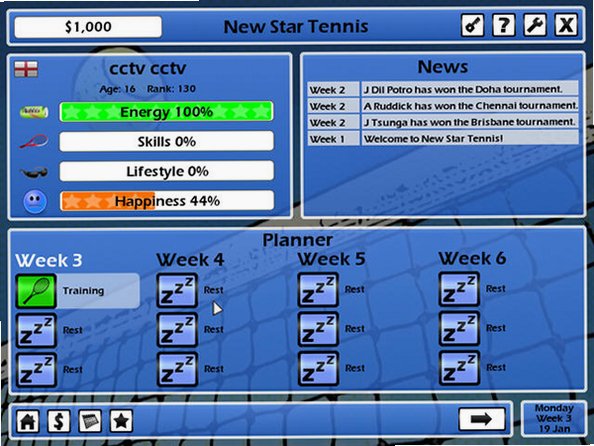Click the second Week 6 Rest slot
The height and width of the screenshot is (446, 594).
[459, 328]
